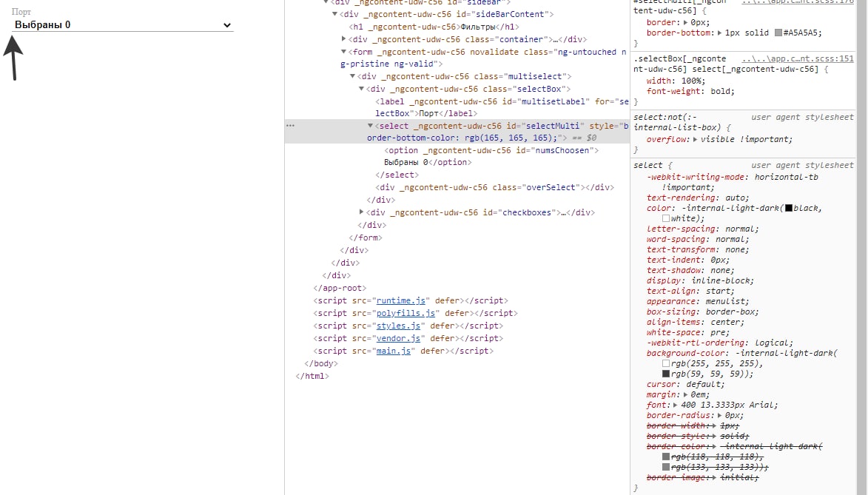Select the h1 'Фильтры' element row
Image resolution: width=868 pixels, height=495 pixels.
(434, 27)
